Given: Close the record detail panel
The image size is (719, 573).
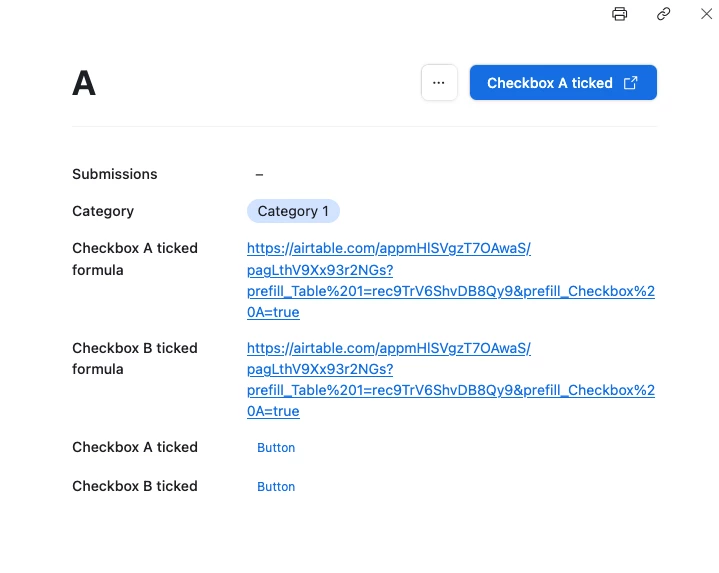Looking at the screenshot, I should click(706, 14).
